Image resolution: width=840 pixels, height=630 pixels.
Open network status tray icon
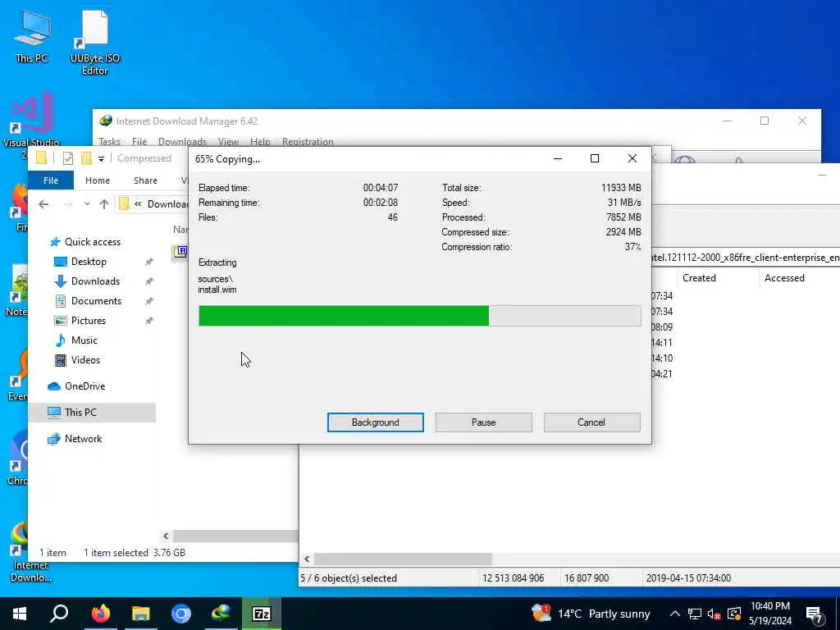click(694, 614)
